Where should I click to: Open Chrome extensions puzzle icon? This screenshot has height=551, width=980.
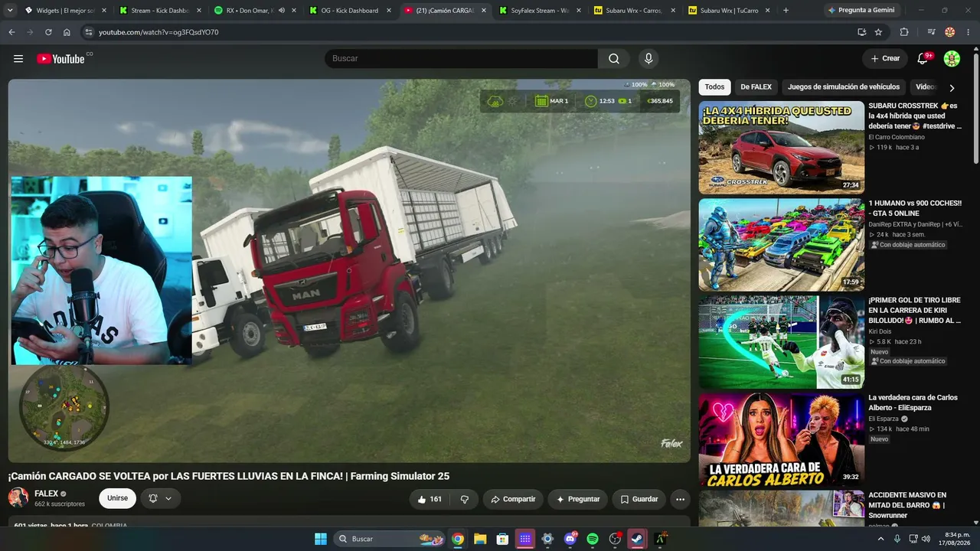pyautogui.click(x=904, y=32)
